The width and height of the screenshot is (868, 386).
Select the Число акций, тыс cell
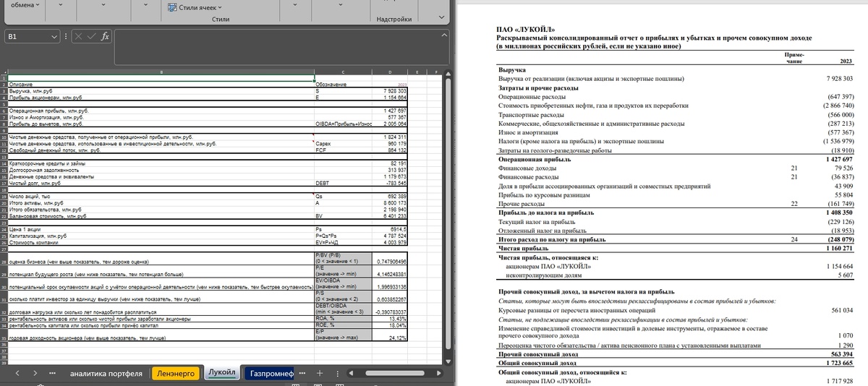(x=161, y=197)
